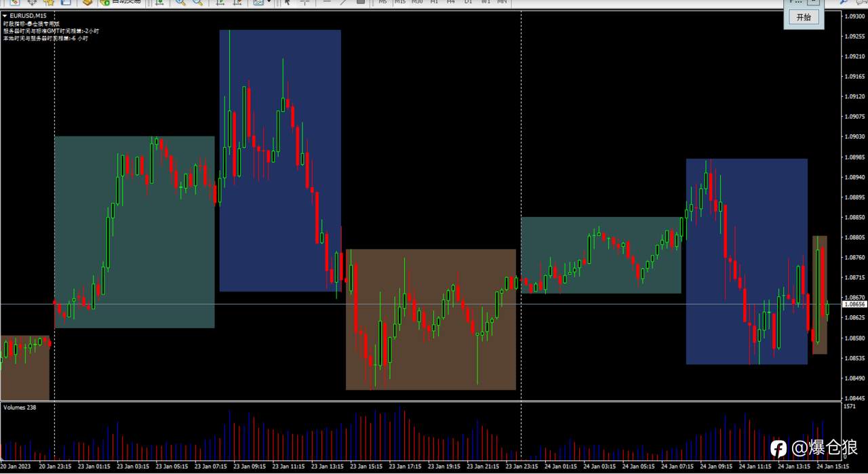Switch chart to M30 timeframe
Viewport: 868px width, 474px height.
point(417,2)
